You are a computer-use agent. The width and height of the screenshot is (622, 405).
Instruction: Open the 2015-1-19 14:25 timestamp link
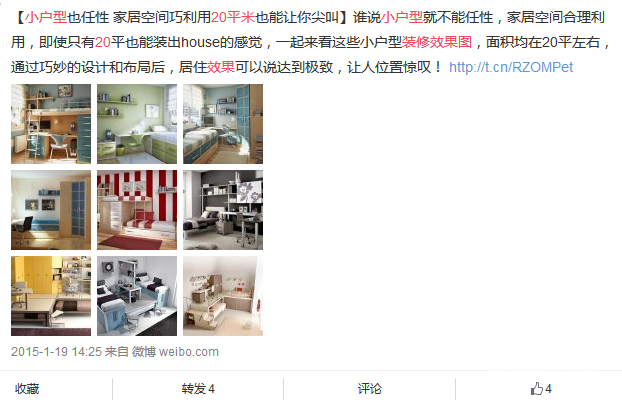point(56,352)
